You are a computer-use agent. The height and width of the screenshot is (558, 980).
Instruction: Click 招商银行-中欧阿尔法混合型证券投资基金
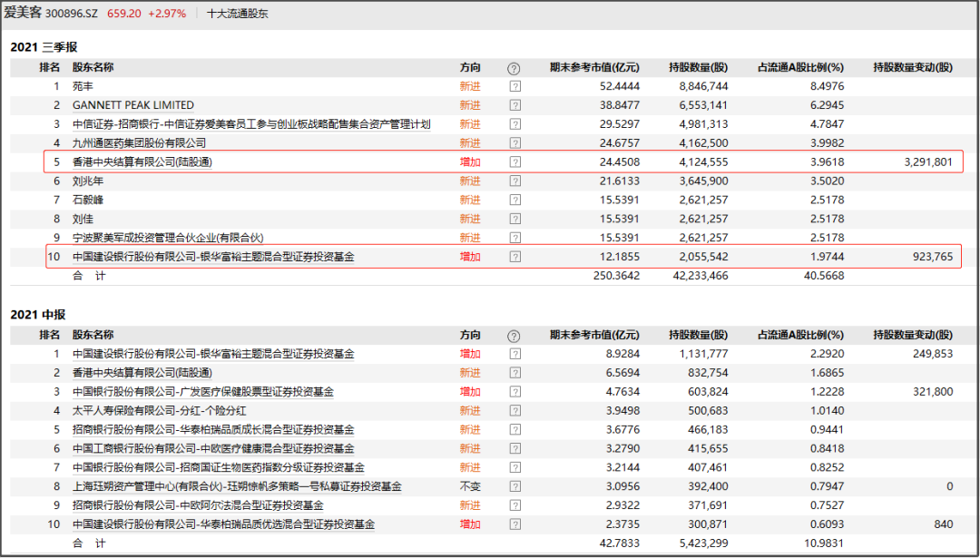(198, 505)
